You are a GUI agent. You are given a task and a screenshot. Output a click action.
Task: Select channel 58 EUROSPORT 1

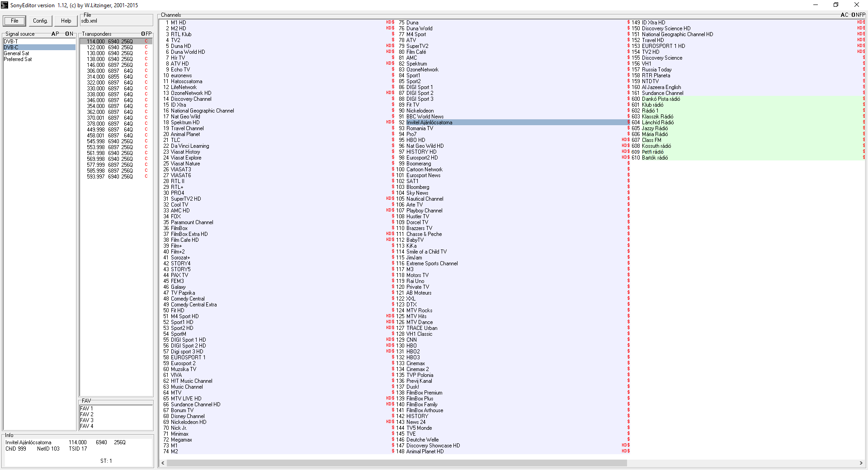[278, 357]
